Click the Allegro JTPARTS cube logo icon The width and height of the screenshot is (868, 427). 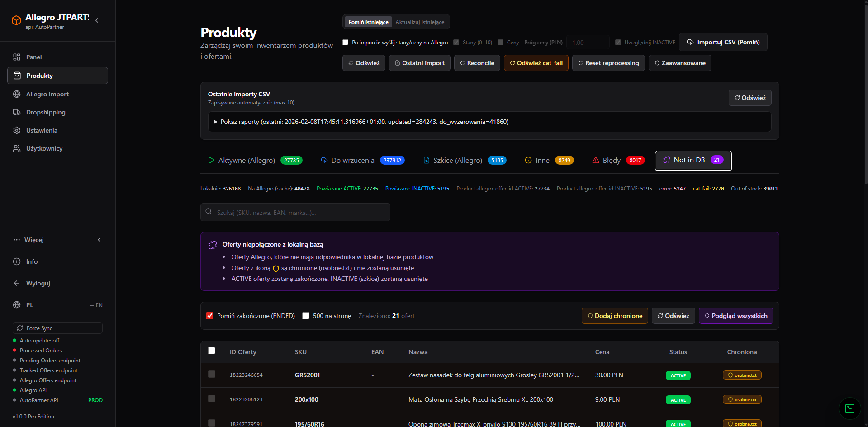(16, 20)
